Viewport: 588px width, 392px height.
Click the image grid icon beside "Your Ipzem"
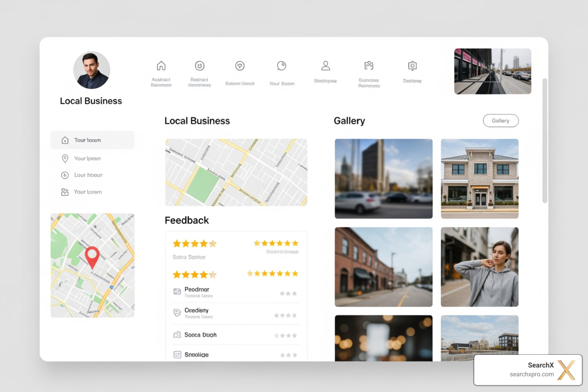point(65,192)
